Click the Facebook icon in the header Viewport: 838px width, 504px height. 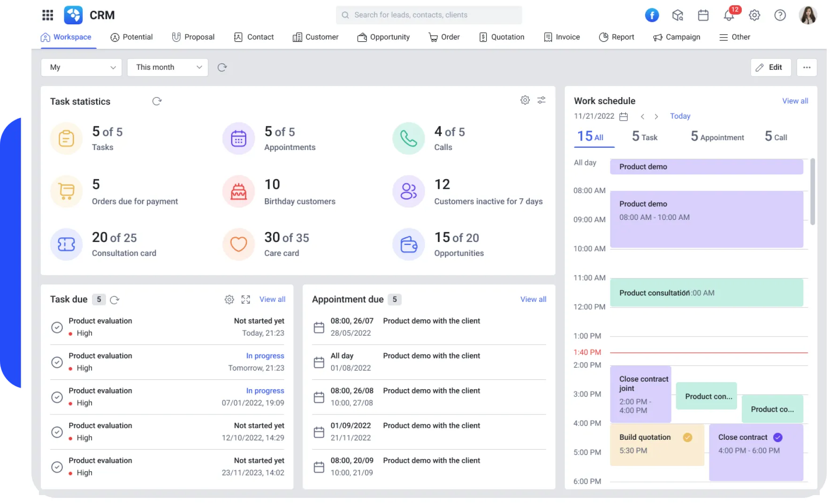(x=652, y=15)
